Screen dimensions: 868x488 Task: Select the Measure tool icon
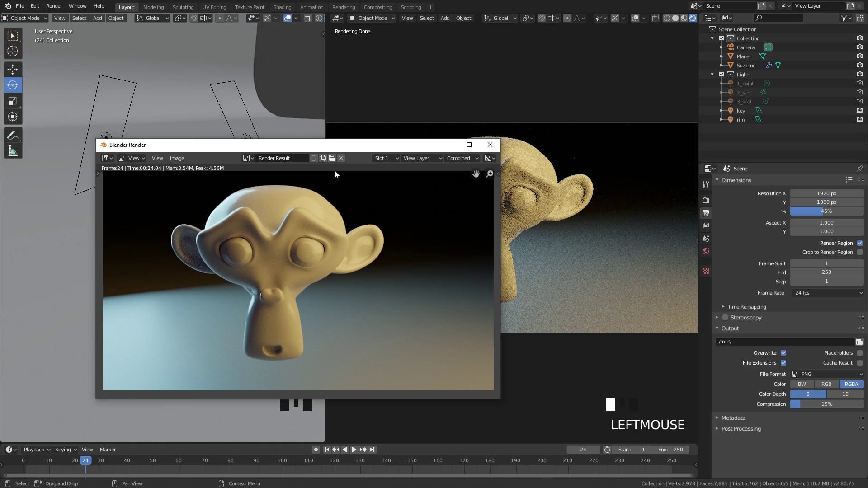(13, 151)
